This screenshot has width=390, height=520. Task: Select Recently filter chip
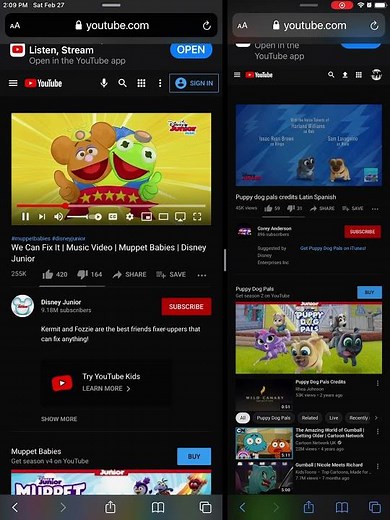coord(358,418)
